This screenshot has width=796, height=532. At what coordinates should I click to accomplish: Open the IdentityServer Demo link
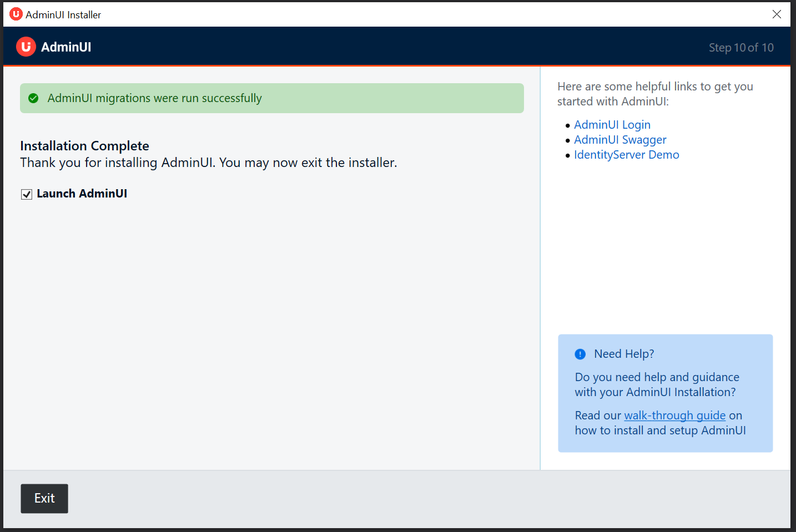pos(626,155)
